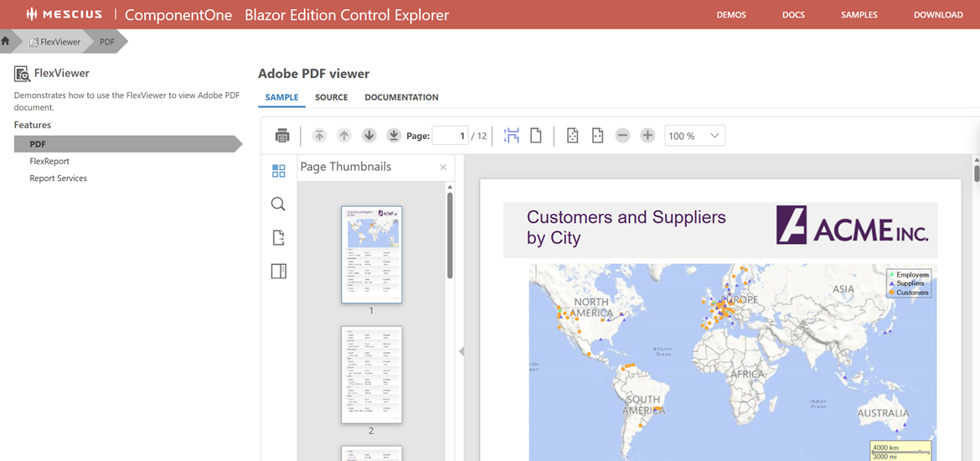Fit whole page zoom icon
This screenshot has height=461, width=980.
[572, 135]
